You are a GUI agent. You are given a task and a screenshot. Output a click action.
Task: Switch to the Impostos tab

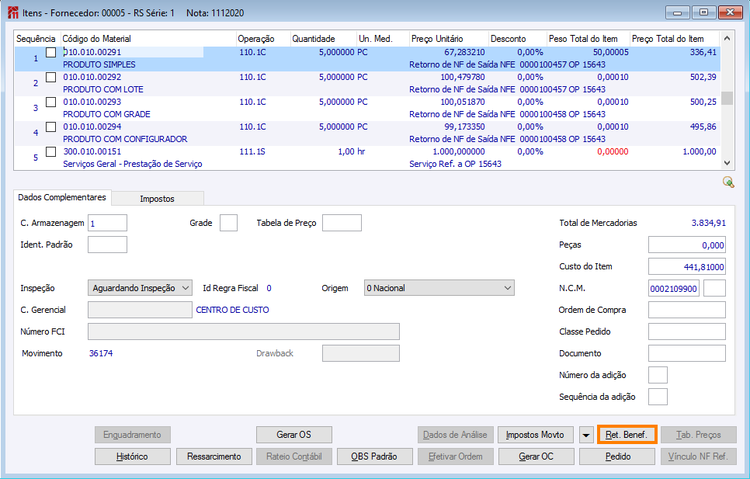pyautogui.click(x=157, y=199)
